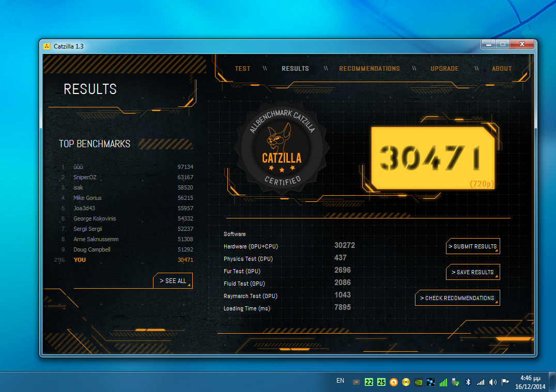This screenshot has height=392, width=556.
Task: Click the Raymarch Test value 1043
Action: tap(343, 295)
